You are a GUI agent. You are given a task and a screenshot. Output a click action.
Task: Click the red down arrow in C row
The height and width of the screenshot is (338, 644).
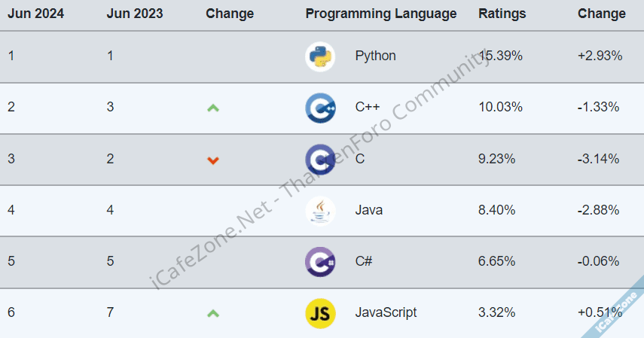tap(213, 160)
